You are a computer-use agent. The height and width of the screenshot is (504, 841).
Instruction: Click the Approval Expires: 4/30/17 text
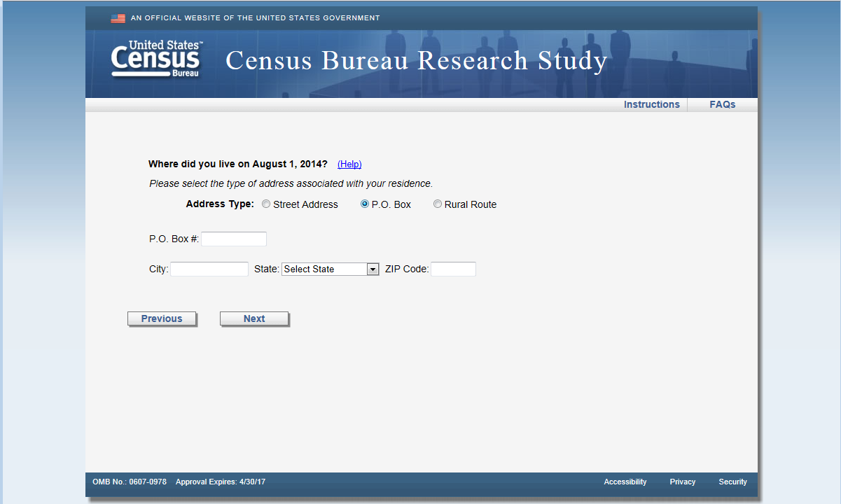point(221,482)
